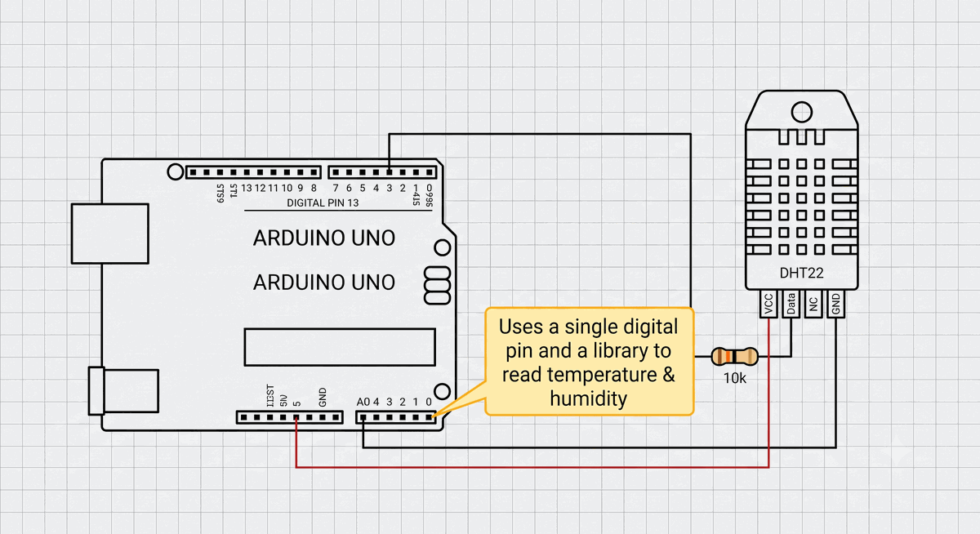
Task: Select the black ground wire under the board
Action: click(599, 447)
